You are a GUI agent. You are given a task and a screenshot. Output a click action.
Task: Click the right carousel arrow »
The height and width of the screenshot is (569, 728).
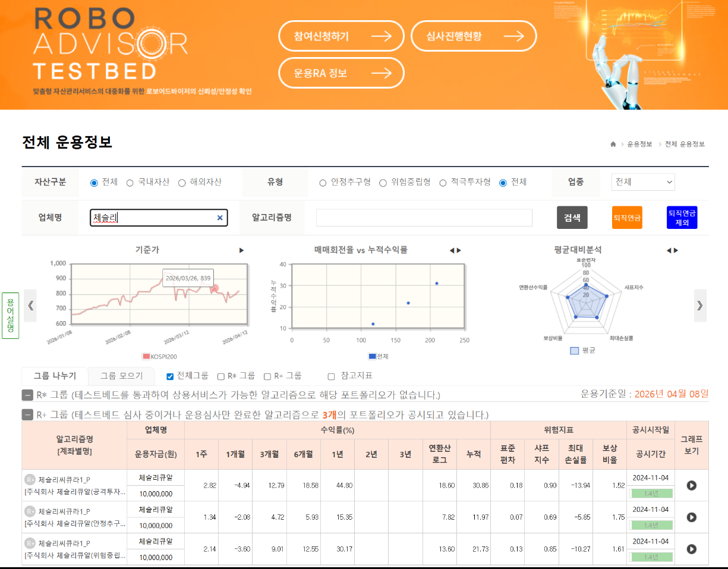click(x=700, y=306)
